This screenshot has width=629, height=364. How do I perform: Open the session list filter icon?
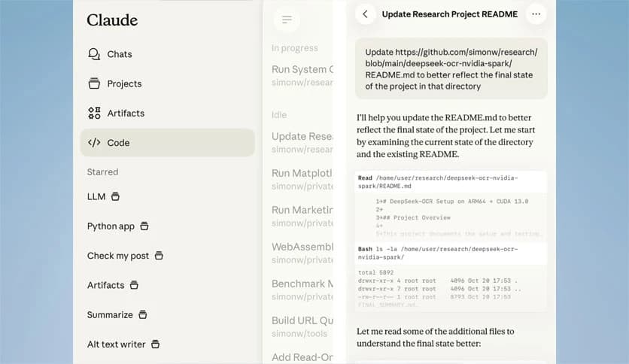pos(286,20)
